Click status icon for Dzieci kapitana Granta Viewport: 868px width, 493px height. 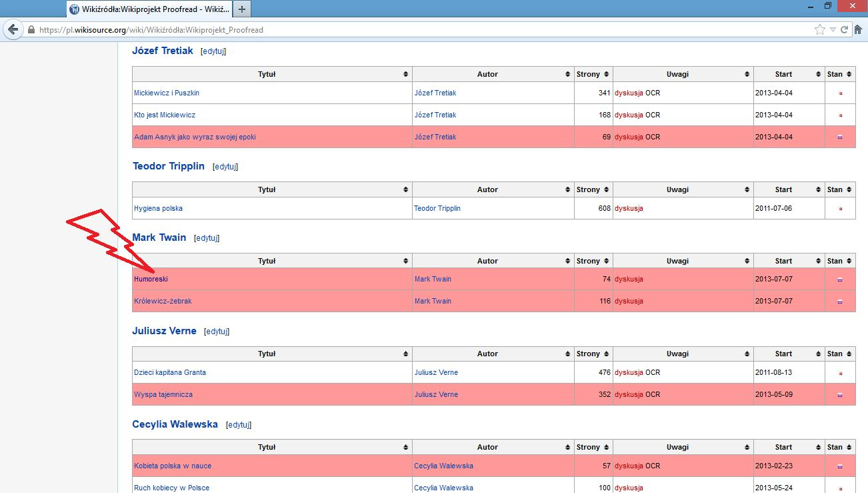(840, 373)
